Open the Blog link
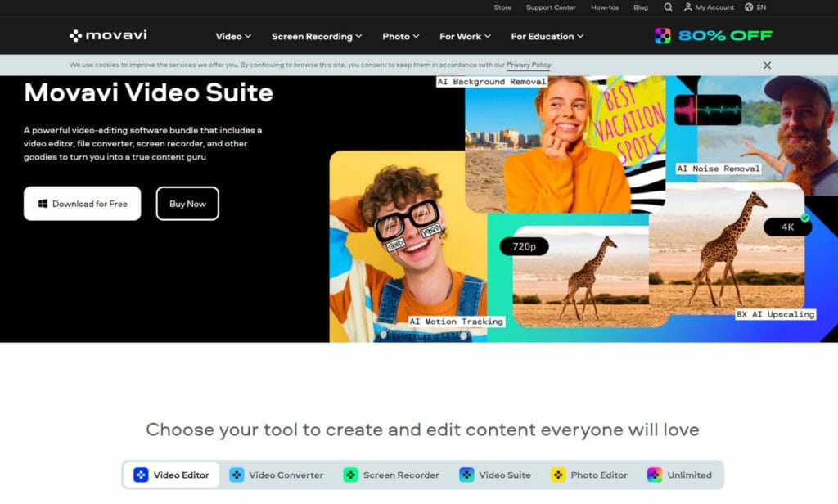This screenshot has width=838, height=504. 641,7
